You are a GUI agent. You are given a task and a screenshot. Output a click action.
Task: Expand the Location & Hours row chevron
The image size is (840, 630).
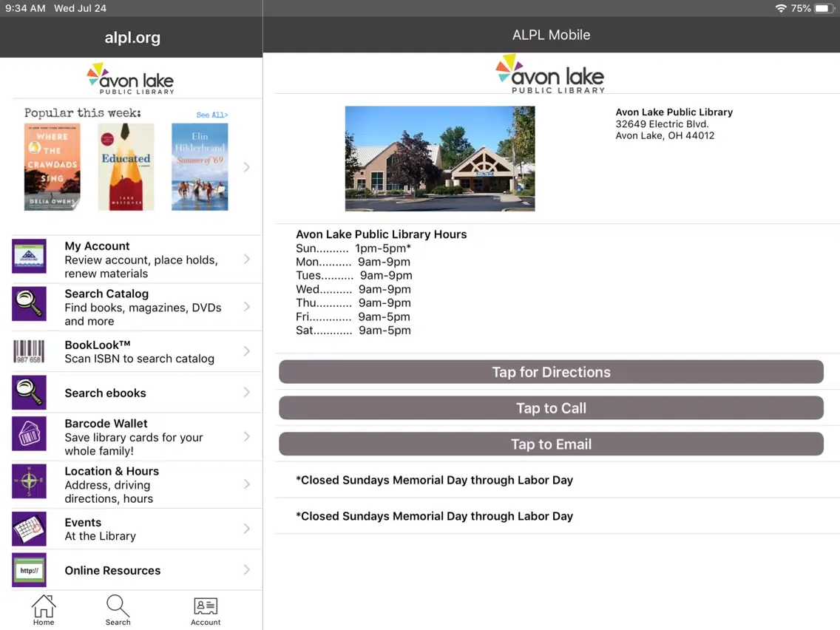click(246, 484)
